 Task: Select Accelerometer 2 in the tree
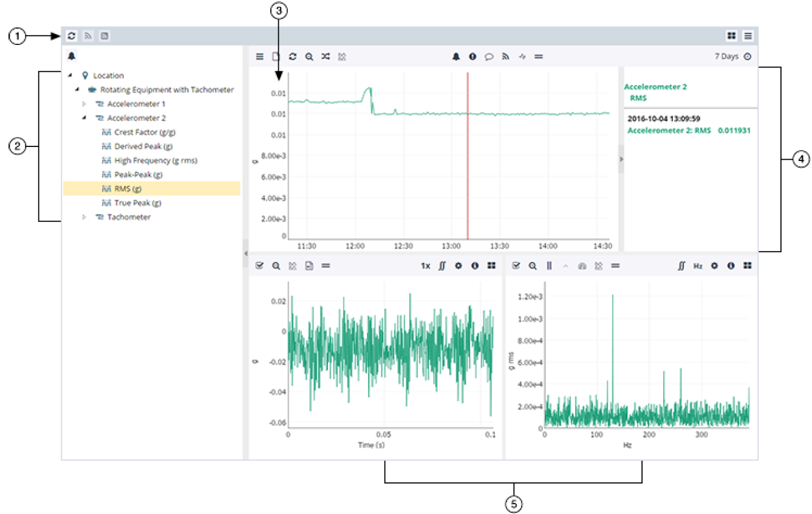pos(137,118)
